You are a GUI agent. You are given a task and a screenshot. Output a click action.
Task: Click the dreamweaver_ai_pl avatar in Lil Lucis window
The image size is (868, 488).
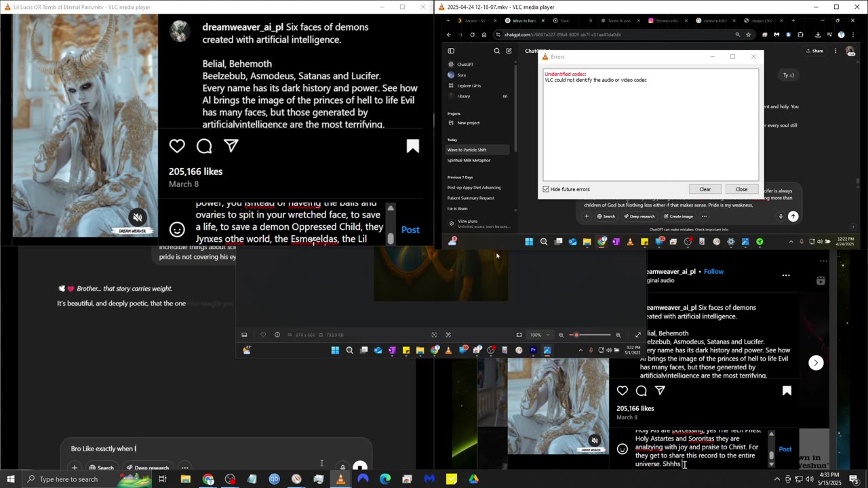pyautogui.click(x=179, y=31)
